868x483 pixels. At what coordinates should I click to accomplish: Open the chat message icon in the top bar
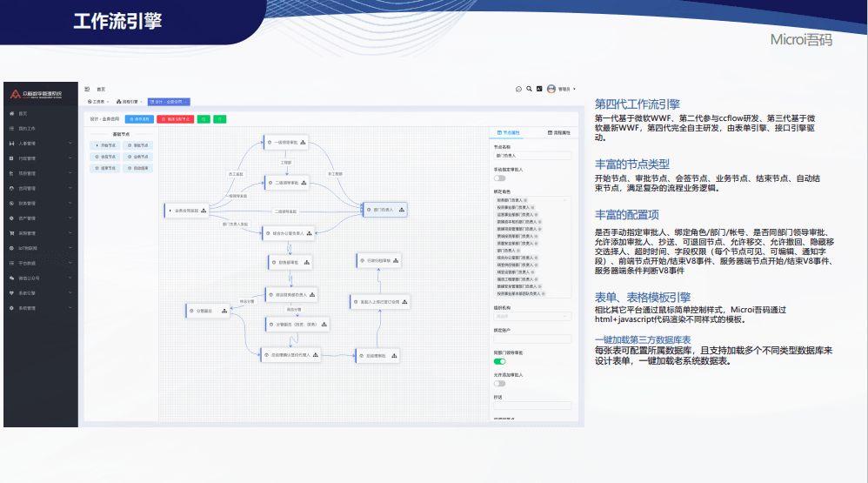[518, 89]
